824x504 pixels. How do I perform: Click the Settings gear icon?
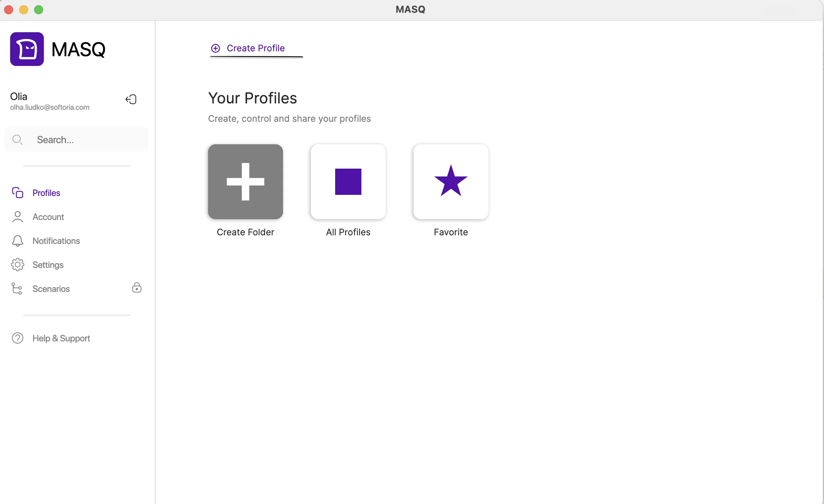click(17, 265)
